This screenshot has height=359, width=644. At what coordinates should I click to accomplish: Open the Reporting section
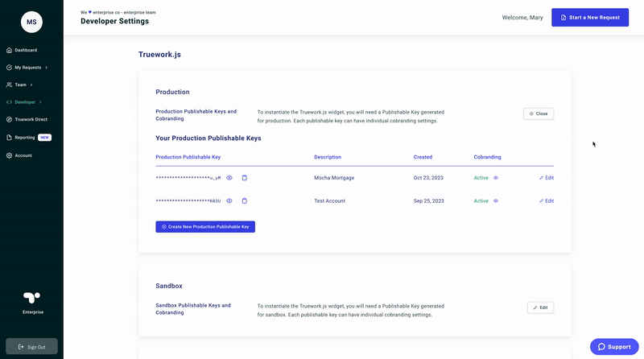pos(25,138)
